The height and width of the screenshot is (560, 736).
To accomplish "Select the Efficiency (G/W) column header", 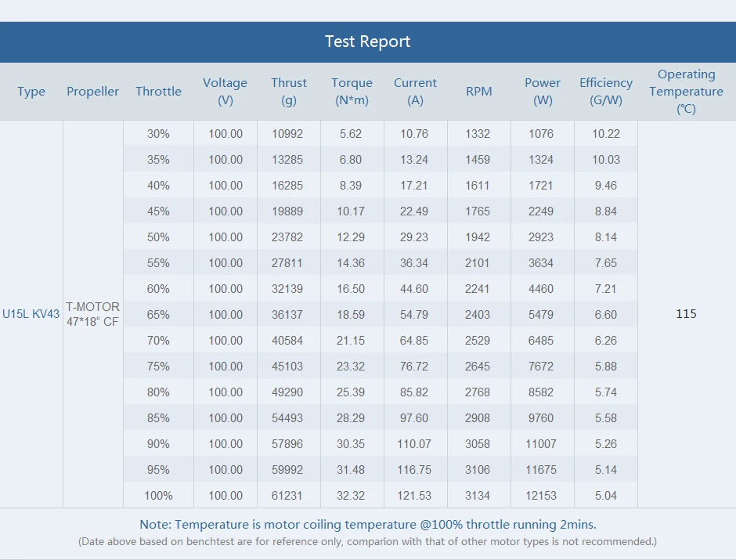I will 605,91.
